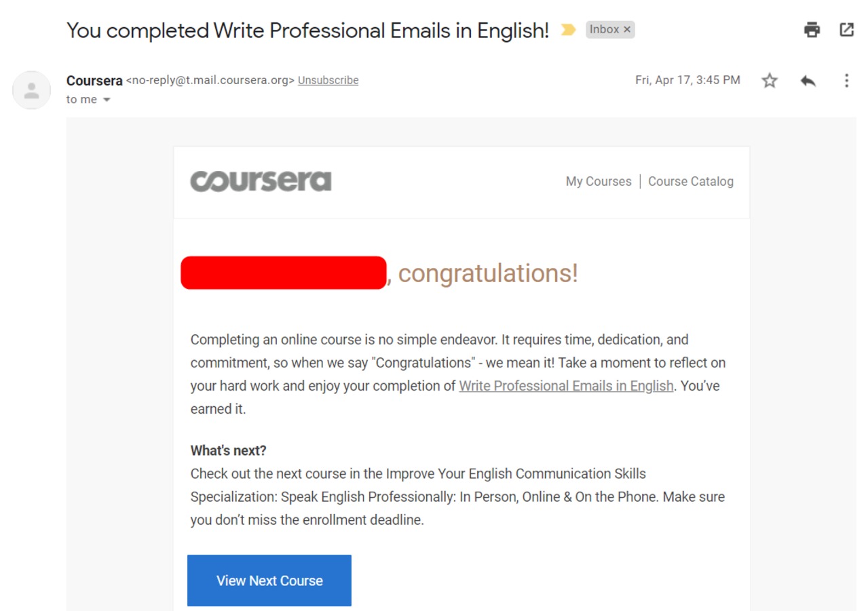Print this email with the printer icon
The height and width of the screenshot is (611, 868).
(x=812, y=30)
